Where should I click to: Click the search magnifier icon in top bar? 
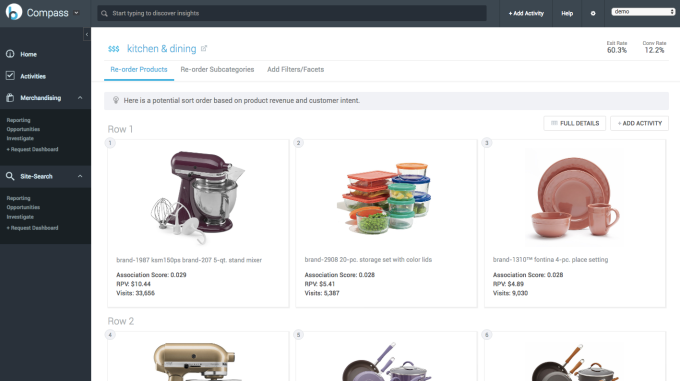(x=105, y=13)
